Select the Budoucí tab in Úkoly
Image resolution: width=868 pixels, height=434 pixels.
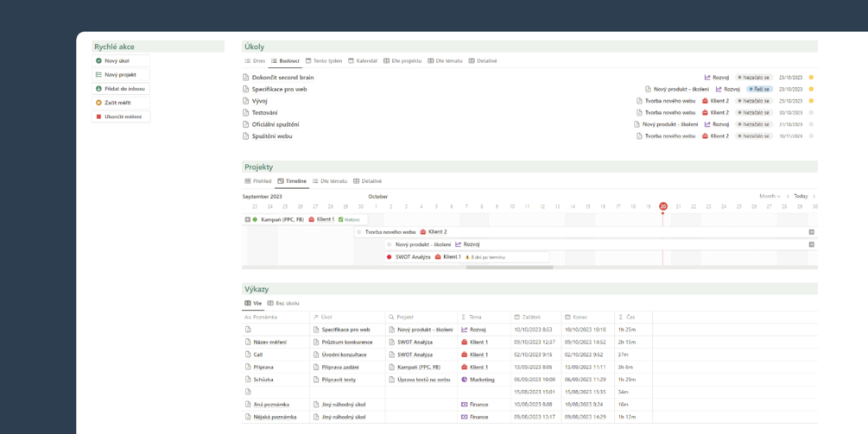tap(286, 60)
